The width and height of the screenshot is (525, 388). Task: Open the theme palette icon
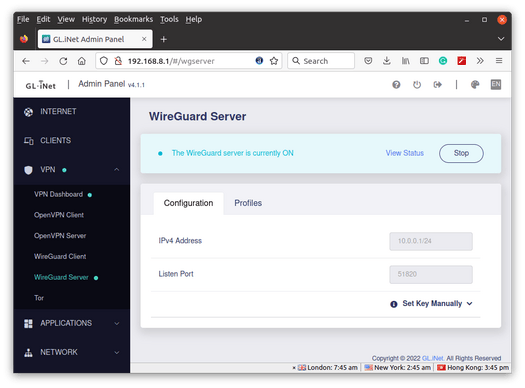tap(475, 85)
